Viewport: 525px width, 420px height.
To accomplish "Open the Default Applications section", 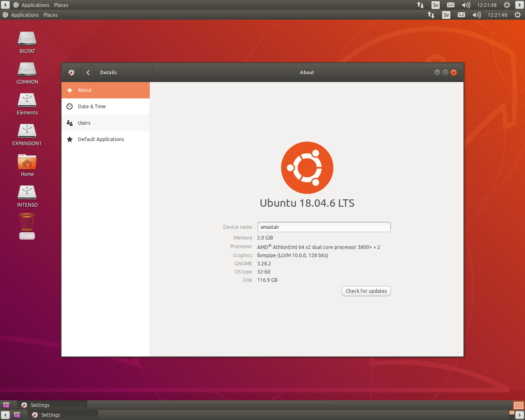I will point(105,139).
